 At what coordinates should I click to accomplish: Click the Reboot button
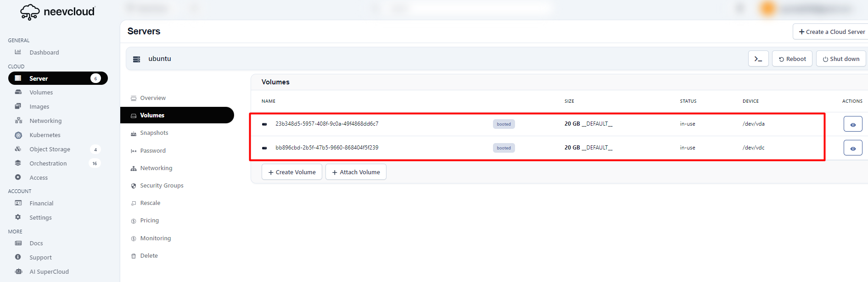(792, 59)
